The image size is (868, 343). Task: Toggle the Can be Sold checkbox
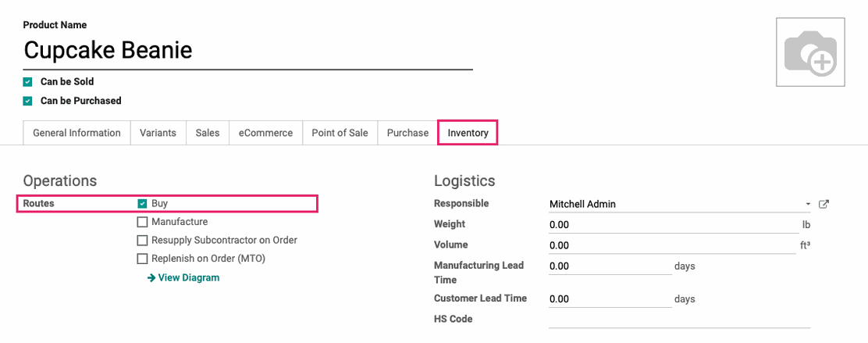click(x=27, y=82)
